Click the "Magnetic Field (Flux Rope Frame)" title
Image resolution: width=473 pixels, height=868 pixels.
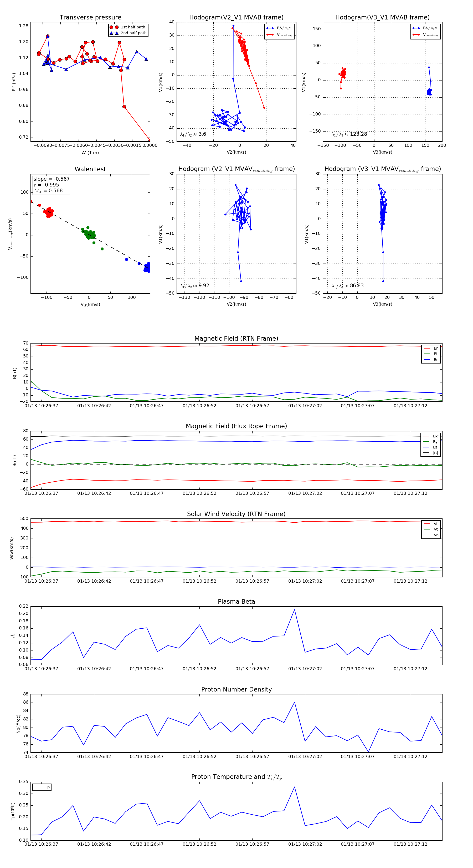tap(236, 426)
